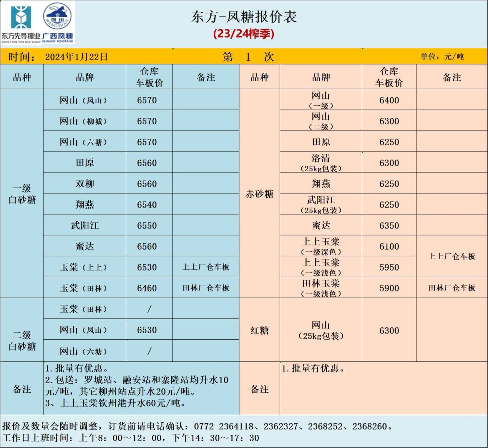
Task: Click the 网山（凤山）price 6570 in 一级白砂糖
Action: coord(147,100)
